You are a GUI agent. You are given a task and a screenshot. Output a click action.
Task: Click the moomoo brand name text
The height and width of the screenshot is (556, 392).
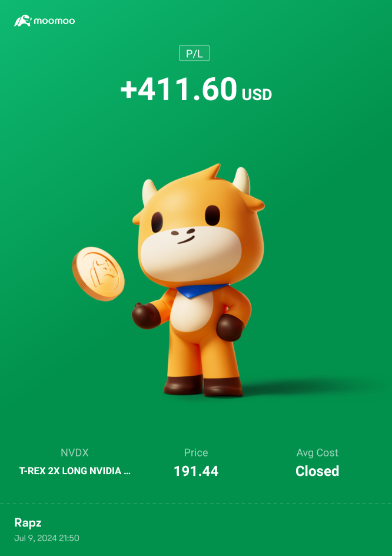pos(54,21)
